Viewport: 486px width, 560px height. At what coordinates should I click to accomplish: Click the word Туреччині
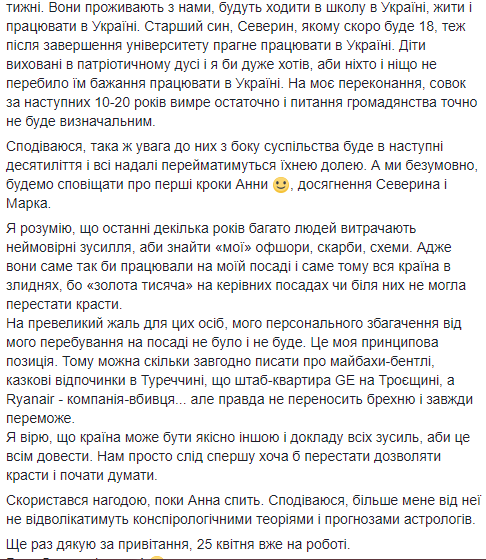tap(173, 380)
